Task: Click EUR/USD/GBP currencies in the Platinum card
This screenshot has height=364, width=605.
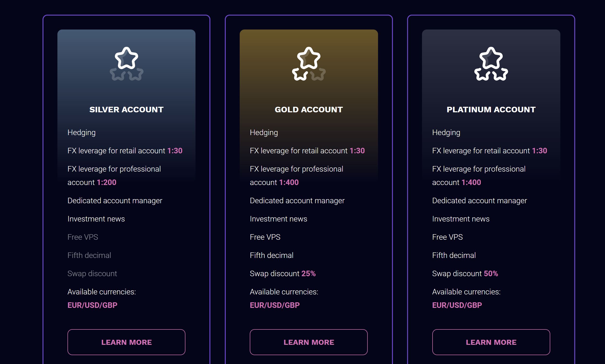Action: (x=457, y=305)
